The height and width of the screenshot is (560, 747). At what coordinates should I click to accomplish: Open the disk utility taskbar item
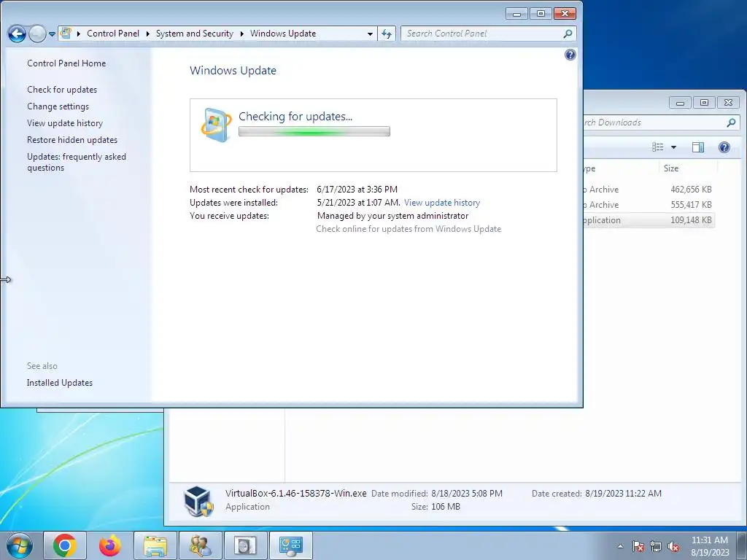click(245, 545)
